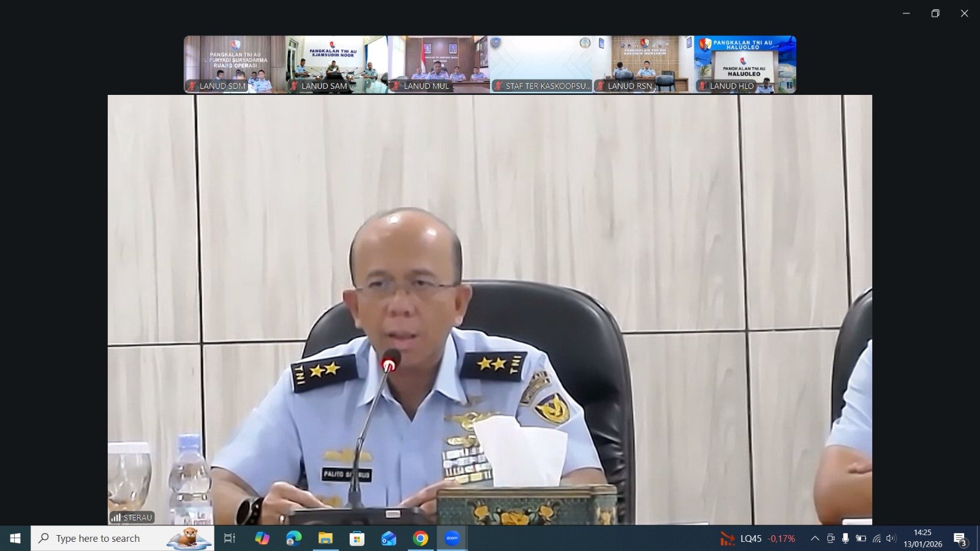980x551 pixels.
Task: Click the Windows Start button
Action: tap(15, 538)
